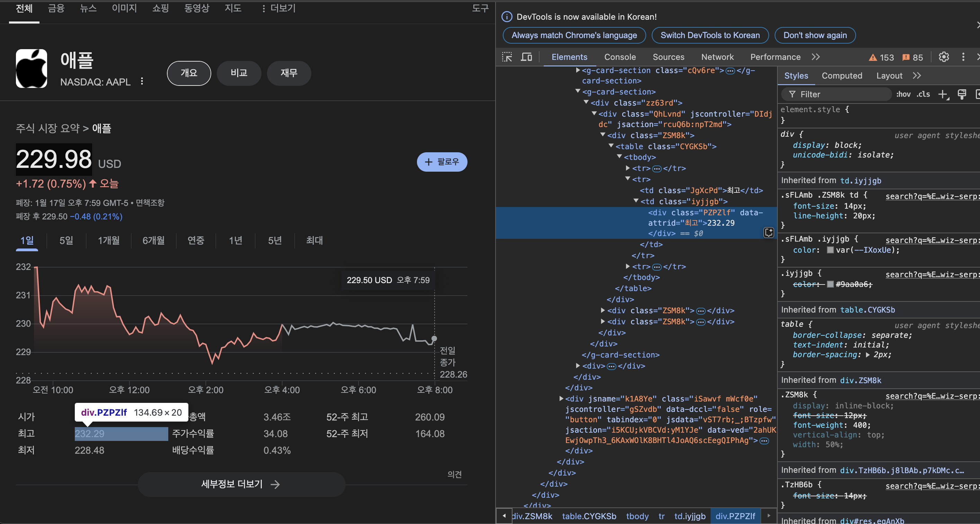Image resolution: width=980 pixels, height=524 pixels.
Task: Click the 도구 search tools button
Action: (x=480, y=8)
